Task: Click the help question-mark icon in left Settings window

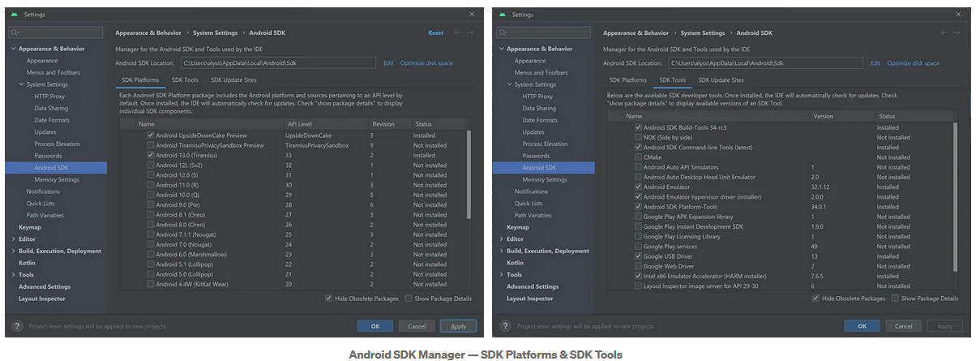Action: click(x=16, y=326)
